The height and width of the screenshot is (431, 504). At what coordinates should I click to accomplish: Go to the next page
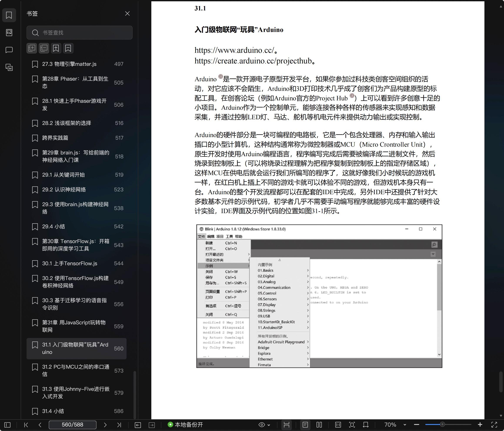tap(105, 425)
